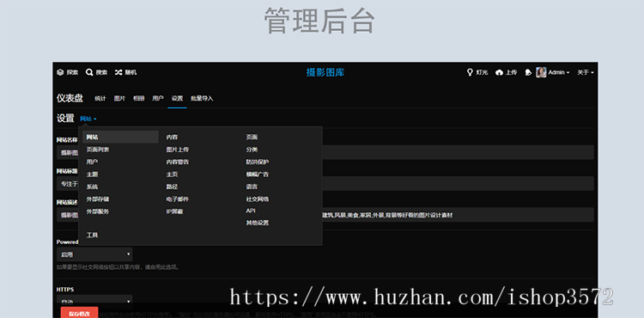The width and height of the screenshot is (644, 318).
Task: Select IP屏蔽 in the settings menu
Action: 174,211
